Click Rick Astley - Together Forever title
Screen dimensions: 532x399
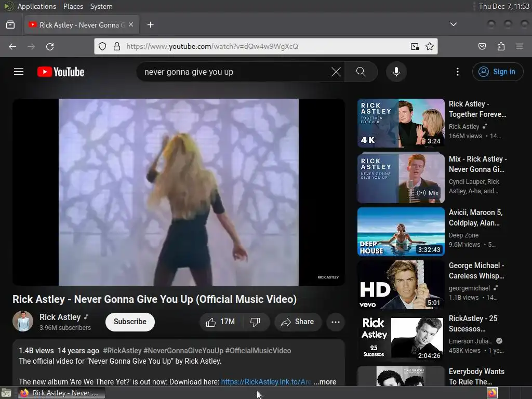click(x=477, y=109)
